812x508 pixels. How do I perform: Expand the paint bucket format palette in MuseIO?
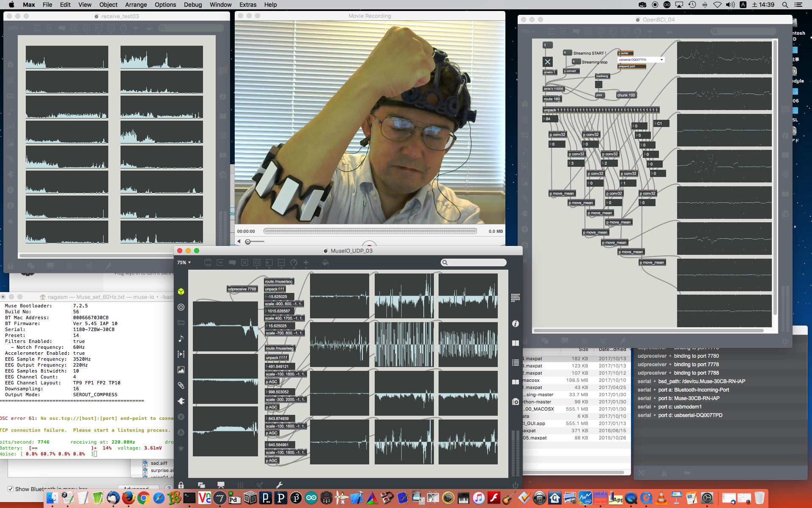tap(325, 262)
